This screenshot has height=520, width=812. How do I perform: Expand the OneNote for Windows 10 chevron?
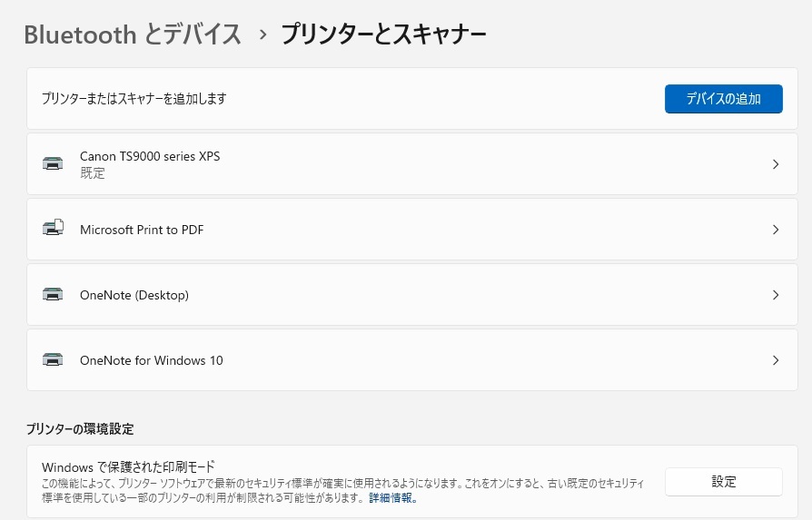[776, 360]
